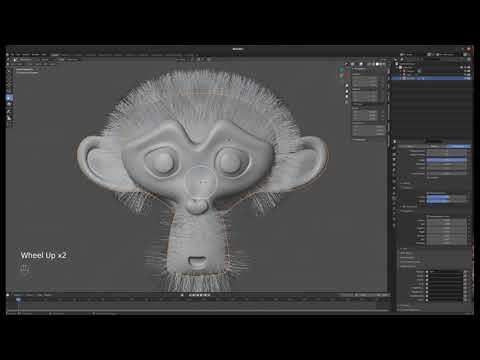Image resolution: width=480 pixels, height=360 pixels.
Task: Open the timeline editor type icon
Action: tap(7, 295)
